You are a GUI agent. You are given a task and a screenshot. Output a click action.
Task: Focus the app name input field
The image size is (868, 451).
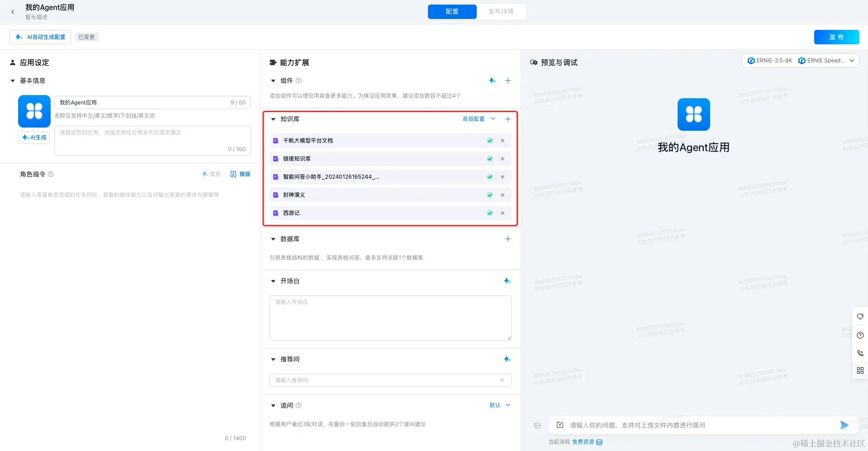[x=152, y=103]
